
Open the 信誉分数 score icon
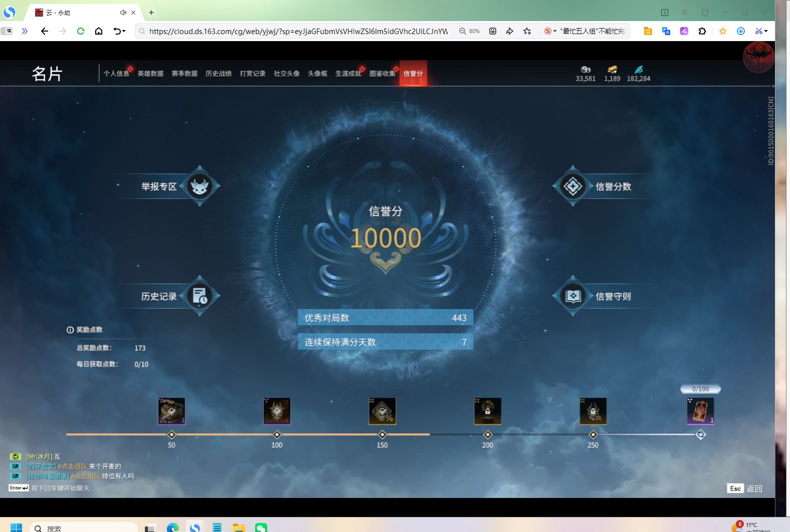[x=572, y=186]
